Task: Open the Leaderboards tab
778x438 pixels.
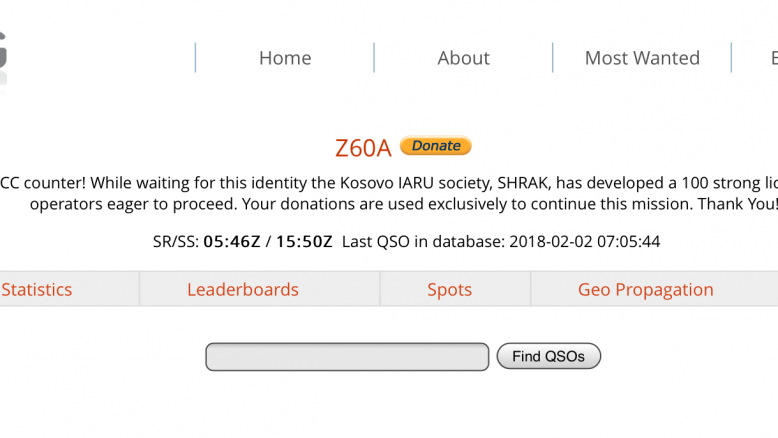Action: coord(243,289)
